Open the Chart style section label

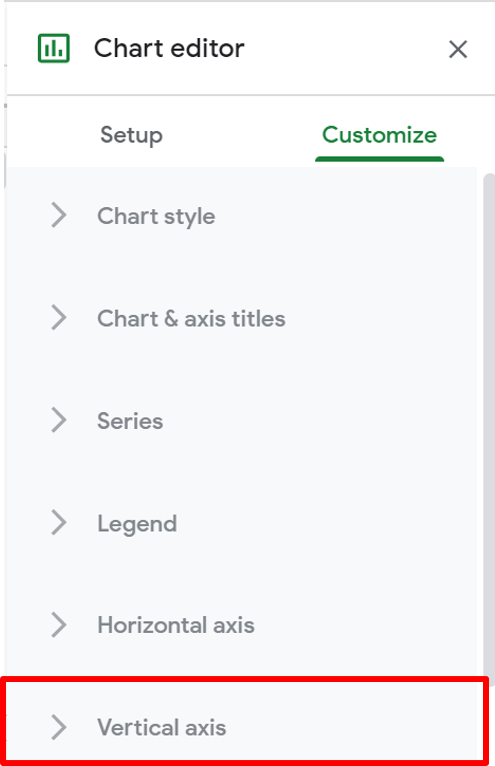pos(156,216)
